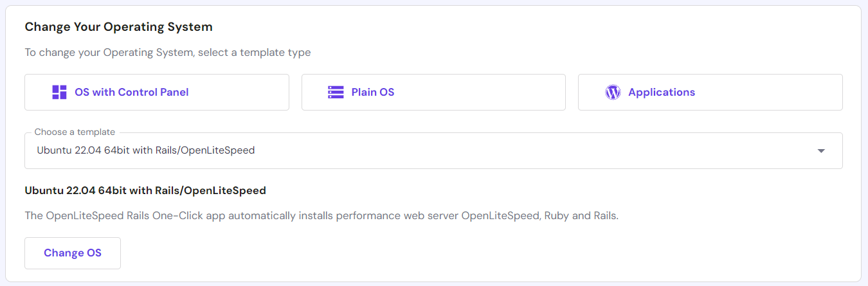Expand the template dropdown arrow
The image size is (868, 286).
(x=821, y=151)
